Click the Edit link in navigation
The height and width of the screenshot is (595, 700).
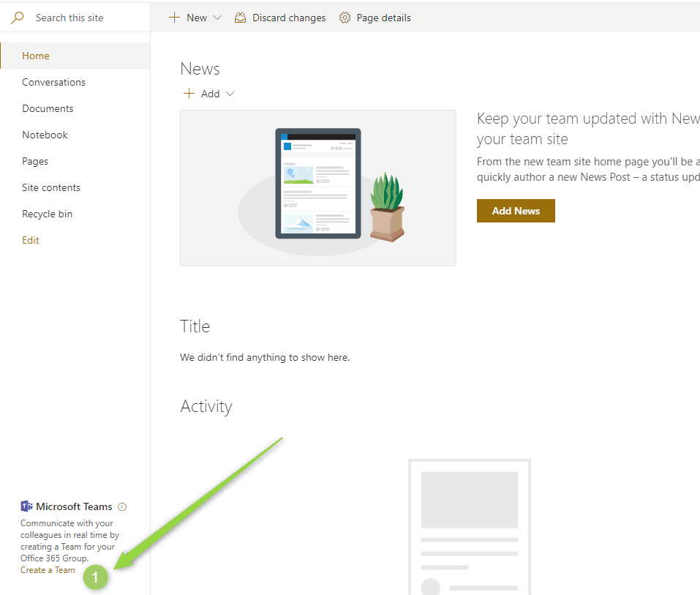31,240
